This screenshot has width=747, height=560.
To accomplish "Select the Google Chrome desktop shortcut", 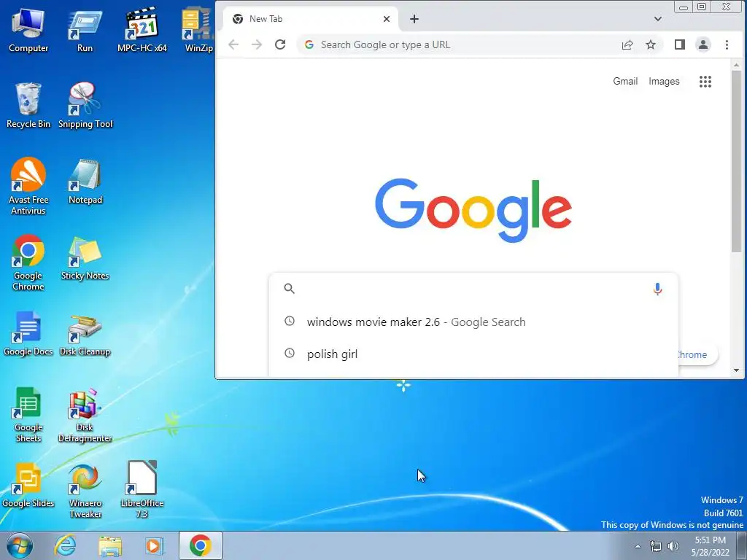I will pos(28,262).
